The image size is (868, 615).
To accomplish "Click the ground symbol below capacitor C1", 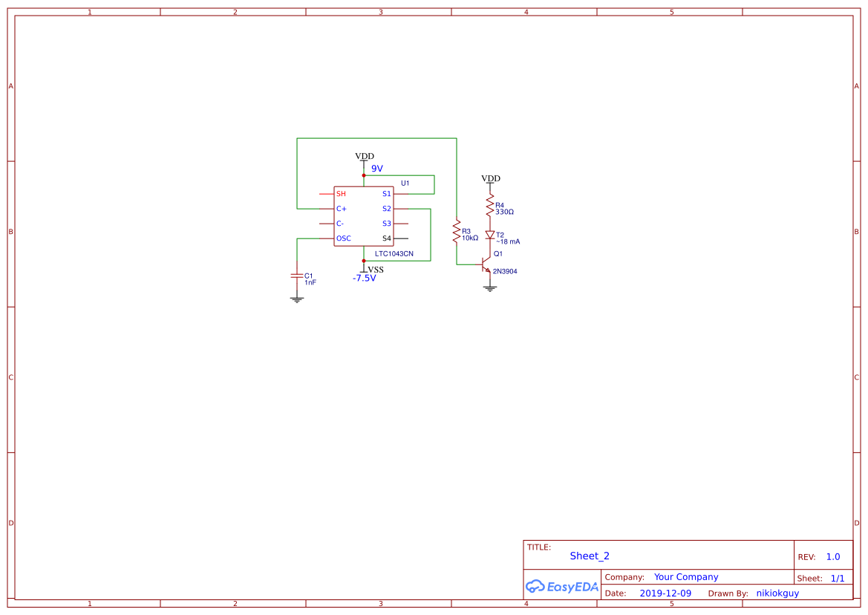I will tap(297, 299).
